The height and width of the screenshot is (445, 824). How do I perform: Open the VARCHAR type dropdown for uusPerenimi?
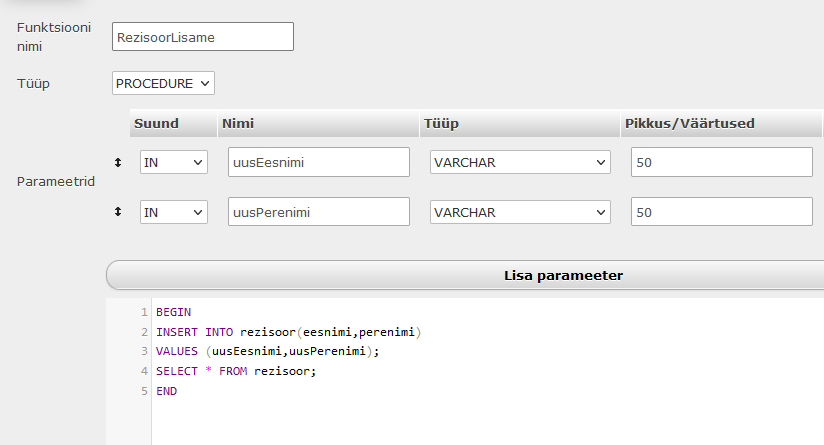click(x=520, y=212)
